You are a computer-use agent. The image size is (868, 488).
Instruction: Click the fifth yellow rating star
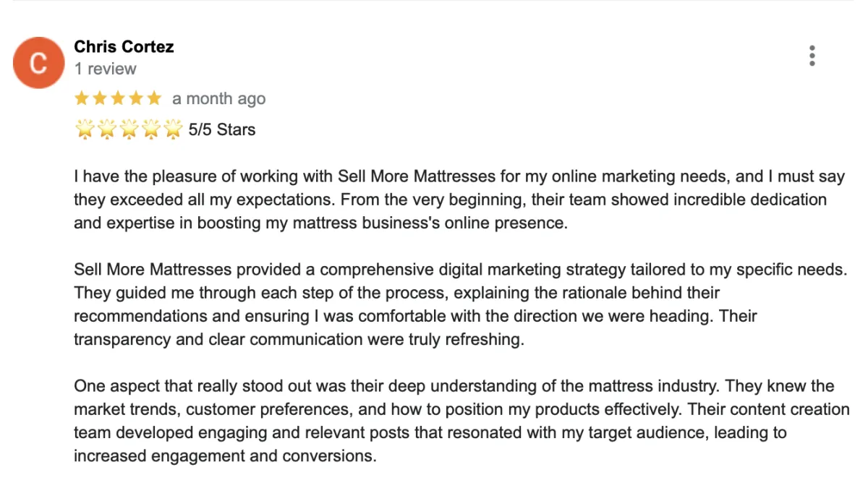click(154, 98)
